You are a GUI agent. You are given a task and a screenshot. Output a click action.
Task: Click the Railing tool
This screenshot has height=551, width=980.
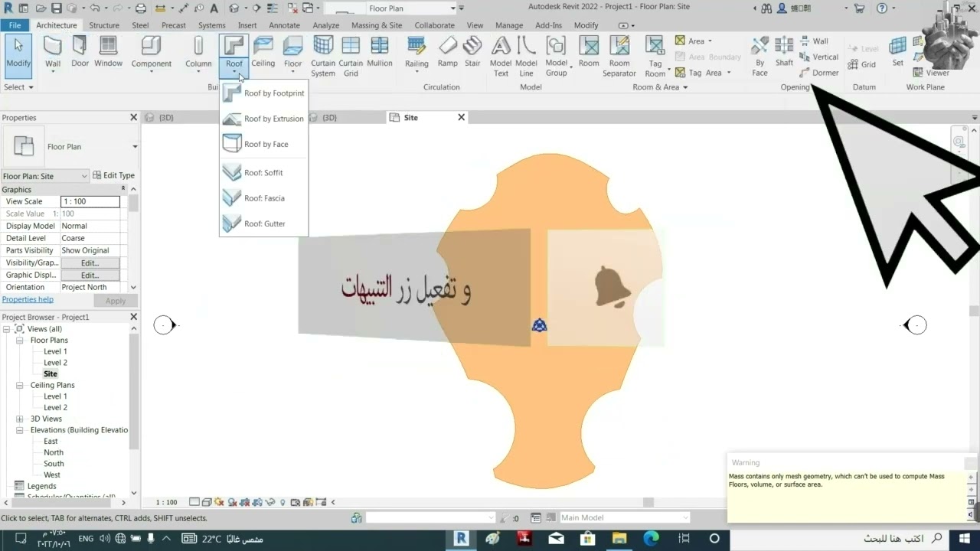click(416, 53)
